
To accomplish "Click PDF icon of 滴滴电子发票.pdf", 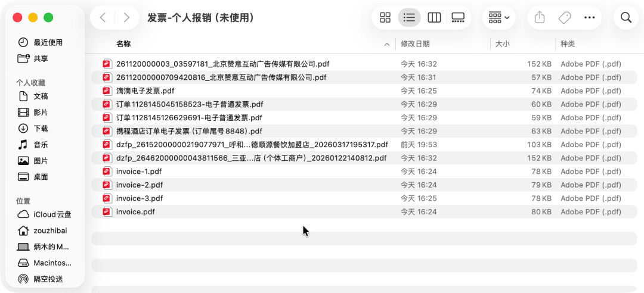I will click(x=107, y=91).
